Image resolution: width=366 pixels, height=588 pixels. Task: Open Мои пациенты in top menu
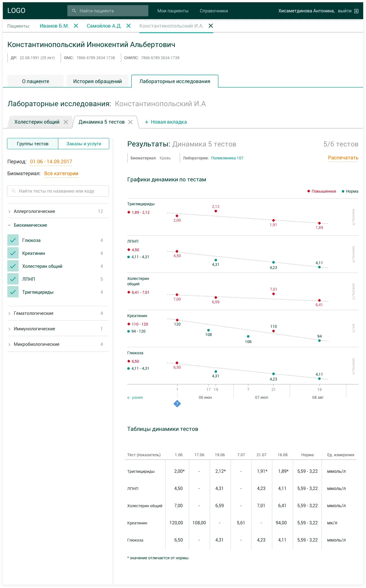(x=173, y=11)
